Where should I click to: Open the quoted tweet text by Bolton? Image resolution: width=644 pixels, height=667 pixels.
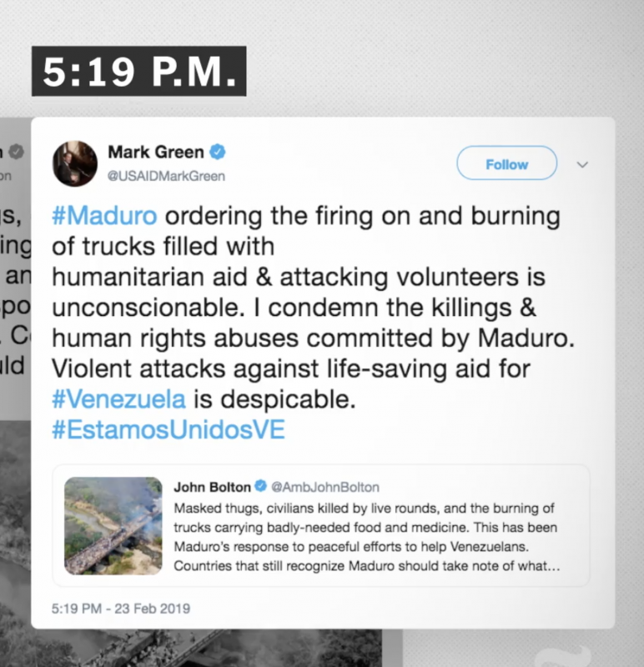[366, 537]
